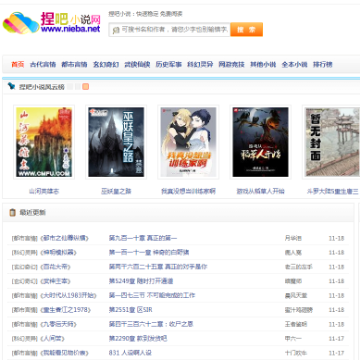
Task: Open the 玄幻奇幻 category in nav bar
Action: 106,64
